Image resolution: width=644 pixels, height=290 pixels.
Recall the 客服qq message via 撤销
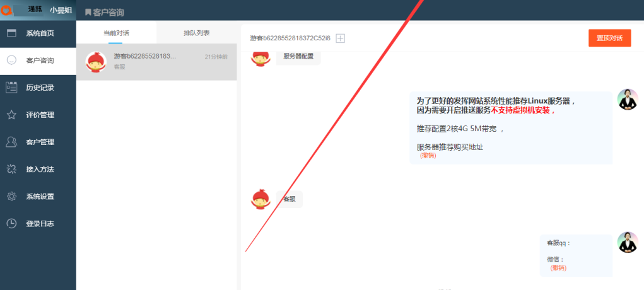point(558,268)
